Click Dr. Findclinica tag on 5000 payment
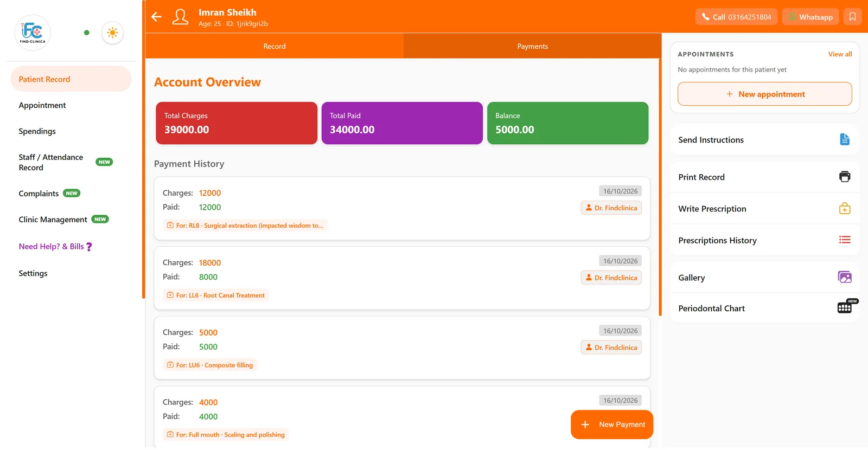 click(x=611, y=348)
